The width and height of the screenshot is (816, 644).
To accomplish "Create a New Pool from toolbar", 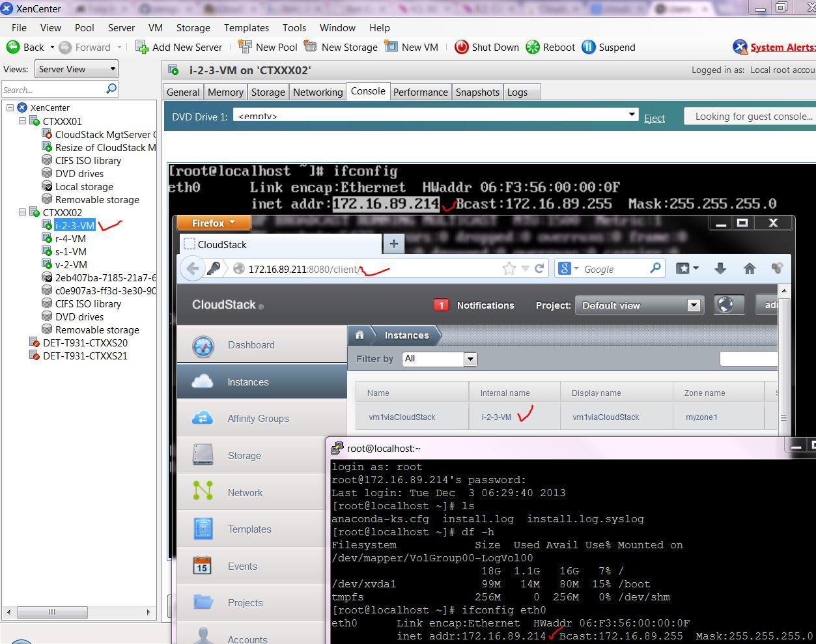I will click(x=268, y=47).
